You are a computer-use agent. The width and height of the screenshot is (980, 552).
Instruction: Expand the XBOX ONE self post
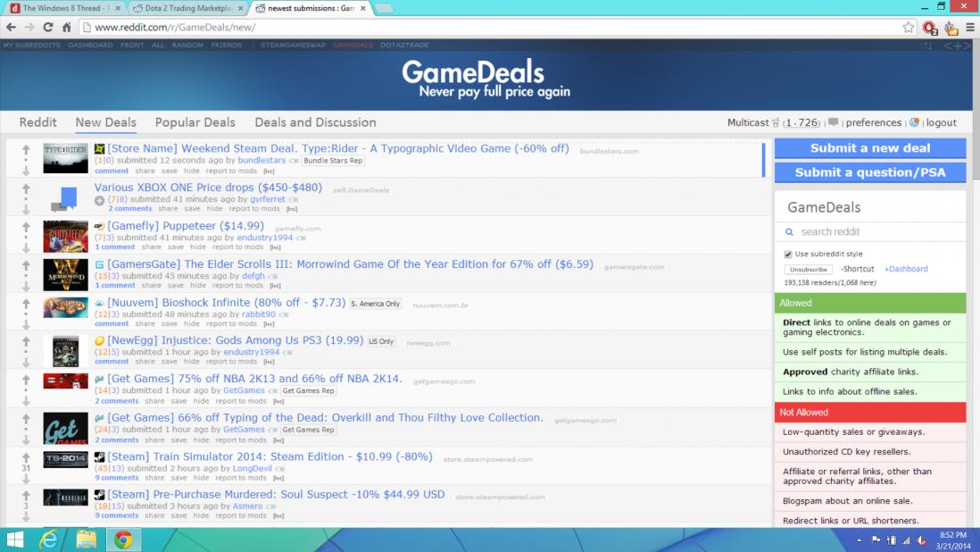[100, 200]
